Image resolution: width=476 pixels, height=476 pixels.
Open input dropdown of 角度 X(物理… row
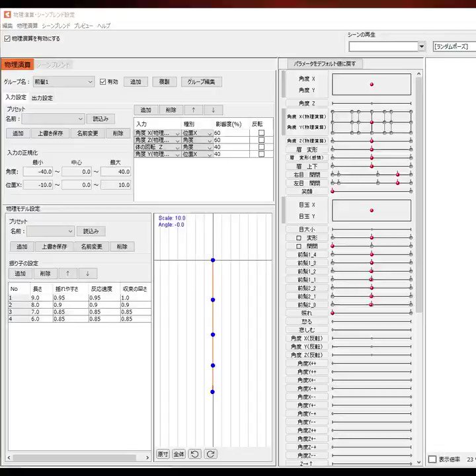157,133
